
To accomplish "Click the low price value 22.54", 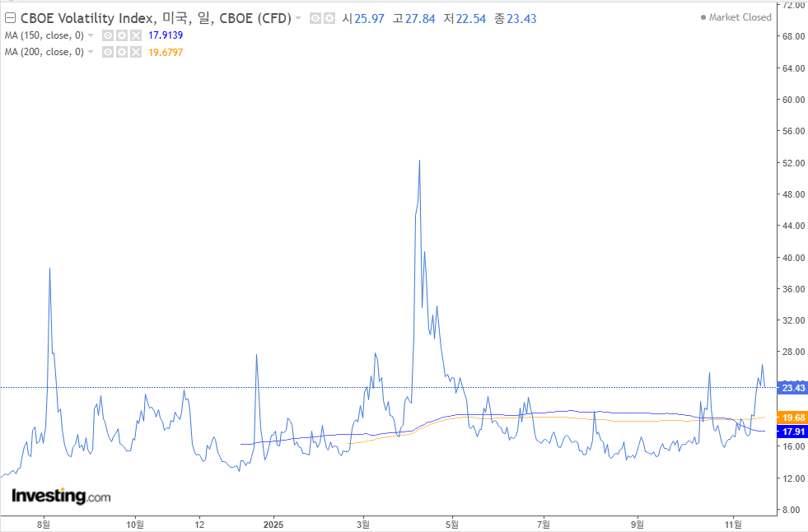I will point(471,19).
